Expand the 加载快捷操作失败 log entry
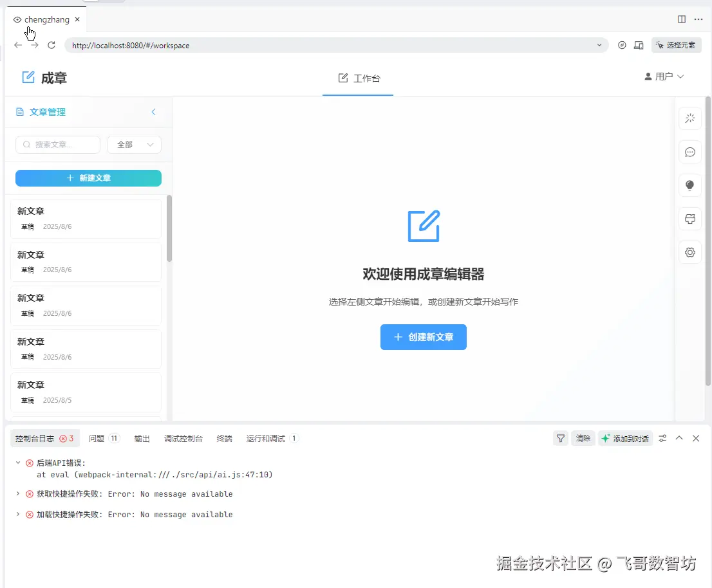 click(18, 514)
